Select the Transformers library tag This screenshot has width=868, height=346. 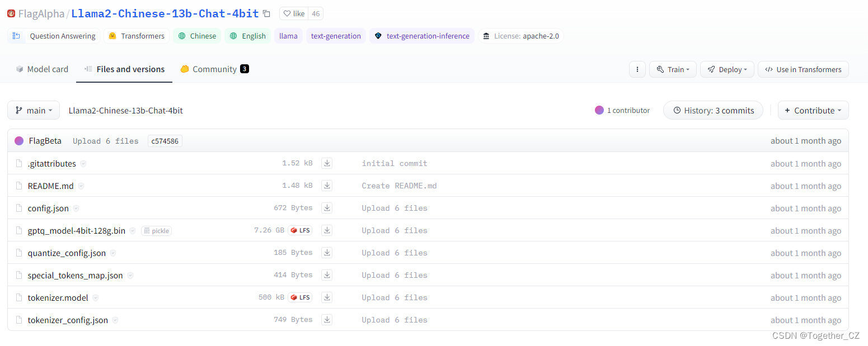[x=137, y=36]
